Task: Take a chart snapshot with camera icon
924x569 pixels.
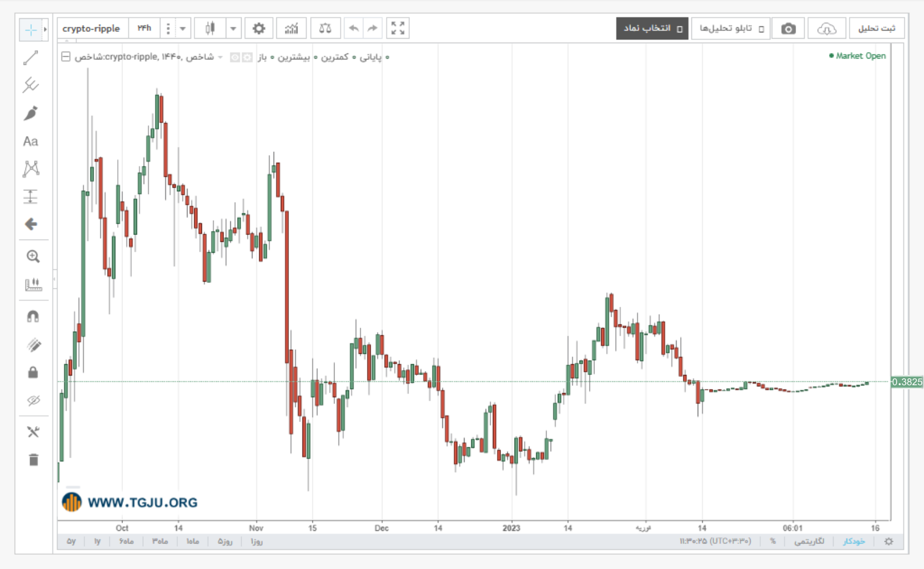Action: coord(788,28)
